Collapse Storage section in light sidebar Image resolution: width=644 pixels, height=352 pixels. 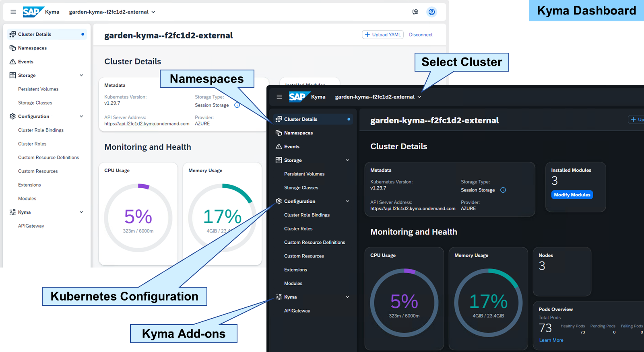coord(81,75)
